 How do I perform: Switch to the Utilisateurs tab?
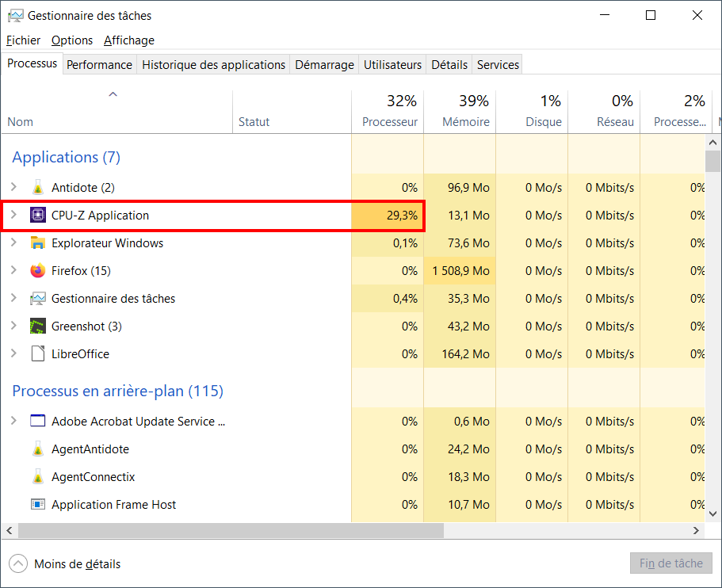(392, 65)
